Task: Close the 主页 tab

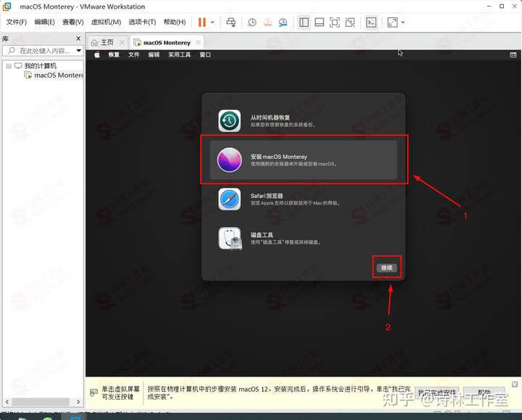Action: click(x=123, y=42)
